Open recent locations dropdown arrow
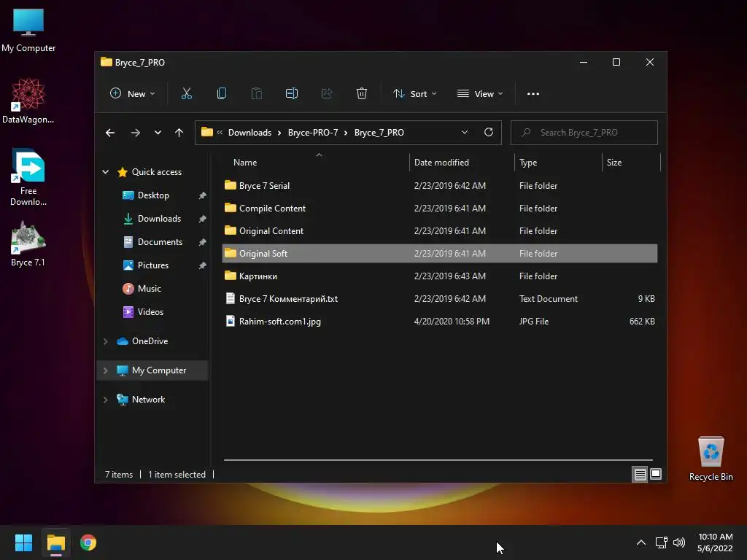This screenshot has width=747, height=560. (158, 133)
